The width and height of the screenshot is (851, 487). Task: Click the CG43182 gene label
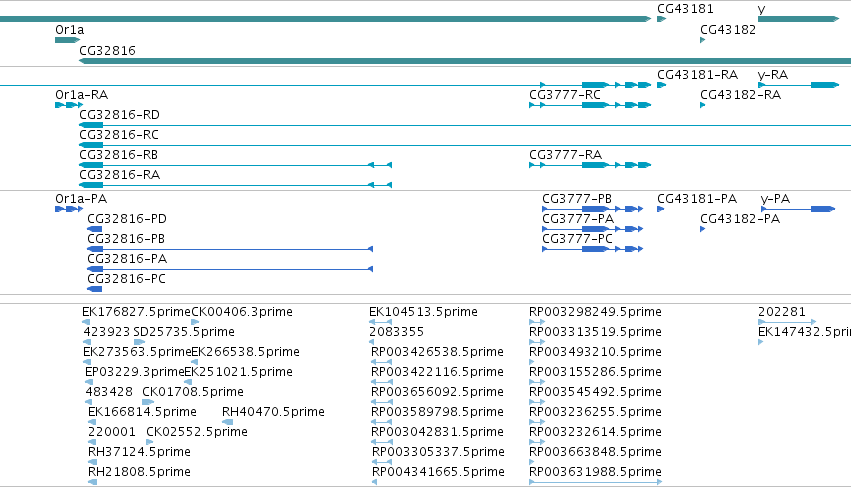(x=728, y=30)
